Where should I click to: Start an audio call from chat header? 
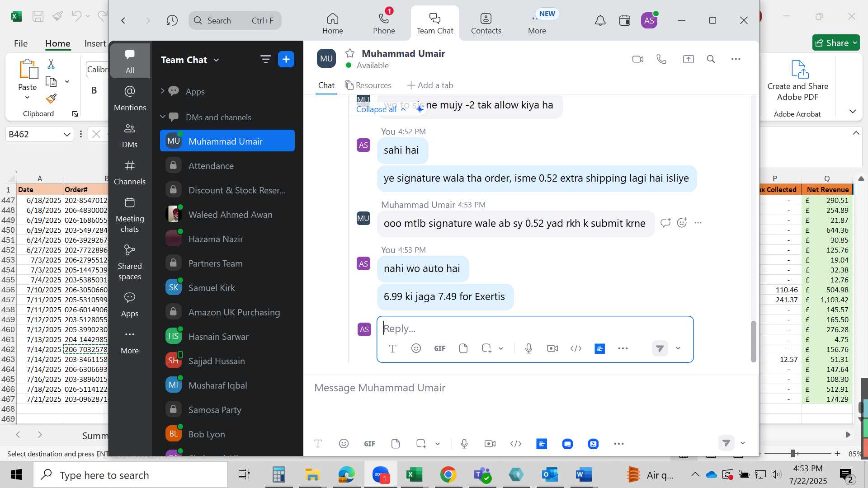661,59
